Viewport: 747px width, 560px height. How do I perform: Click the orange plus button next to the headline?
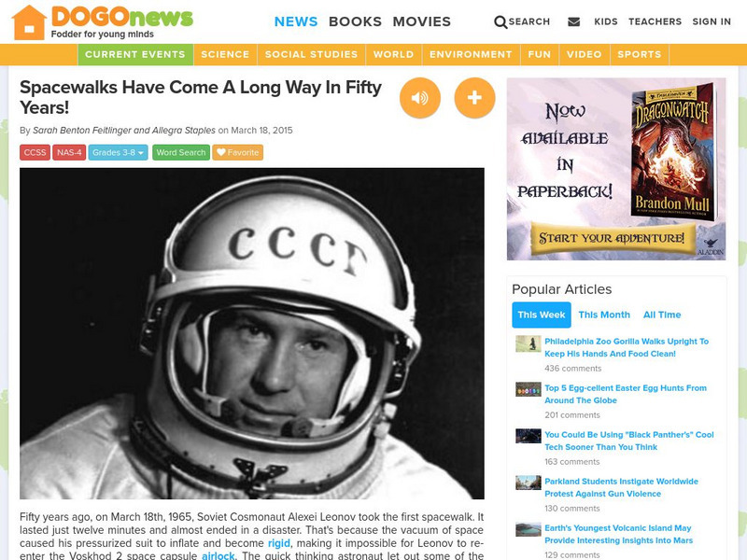[x=474, y=98]
